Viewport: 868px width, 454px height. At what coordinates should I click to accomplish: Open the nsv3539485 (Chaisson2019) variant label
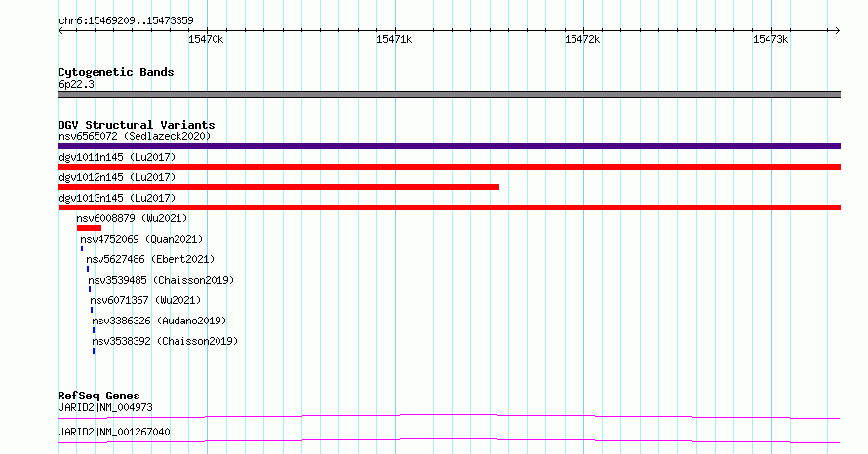tap(161, 280)
